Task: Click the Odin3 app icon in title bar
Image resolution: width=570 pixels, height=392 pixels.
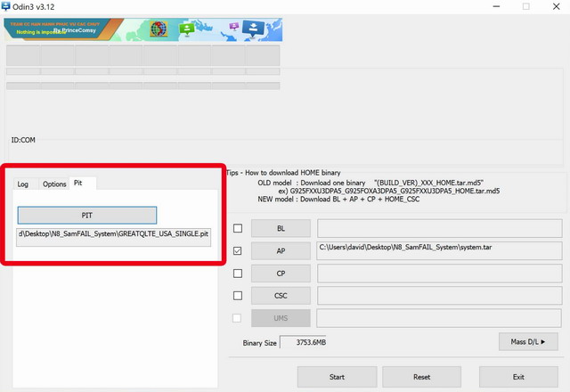Action: click(8, 6)
